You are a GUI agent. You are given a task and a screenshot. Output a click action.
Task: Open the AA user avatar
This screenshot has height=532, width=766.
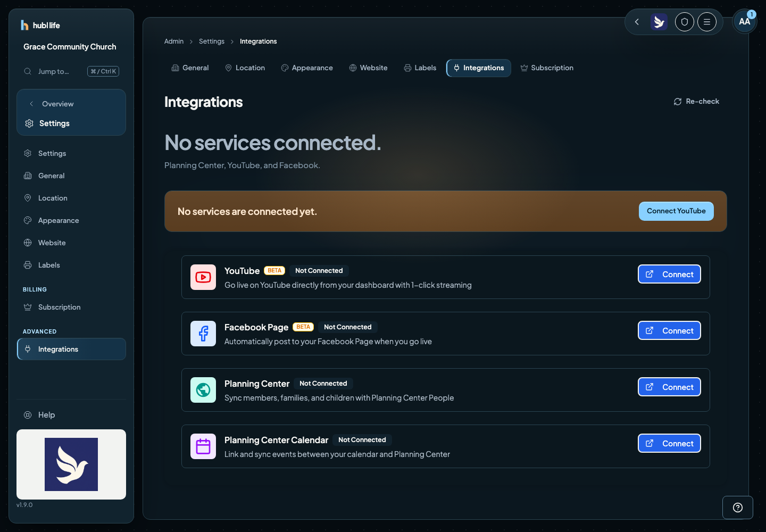click(x=744, y=22)
